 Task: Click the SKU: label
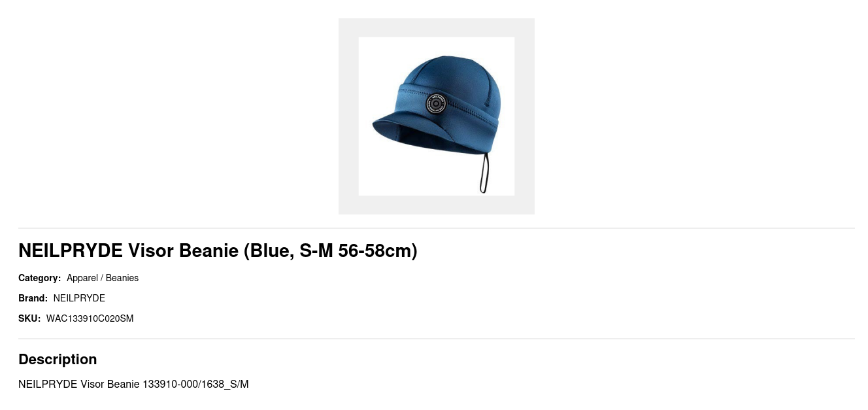(29, 318)
